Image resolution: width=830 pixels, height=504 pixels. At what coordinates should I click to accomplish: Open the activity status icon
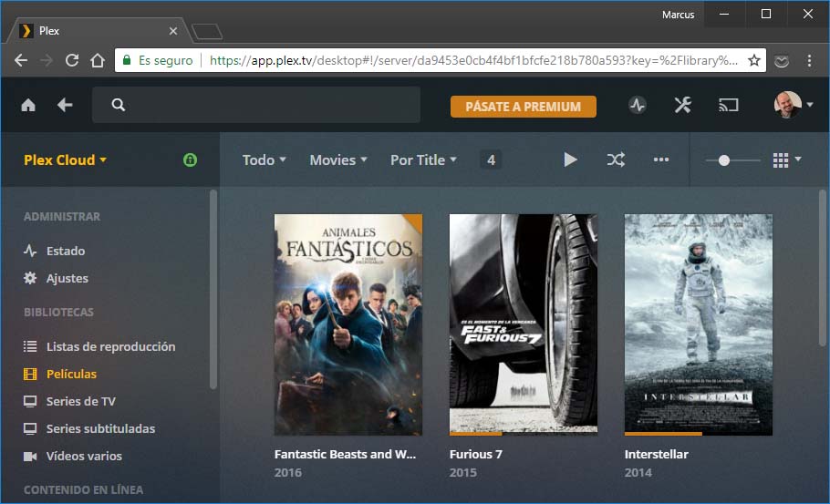638,105
